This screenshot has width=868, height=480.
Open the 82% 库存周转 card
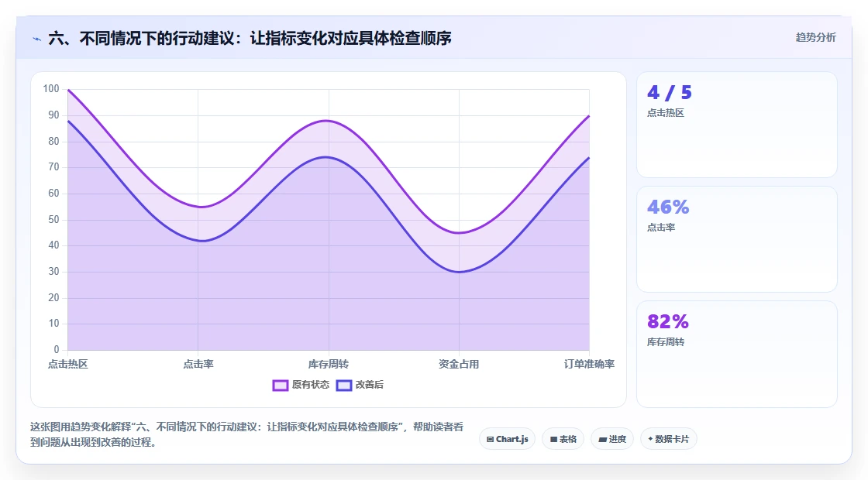pos(737,354)
